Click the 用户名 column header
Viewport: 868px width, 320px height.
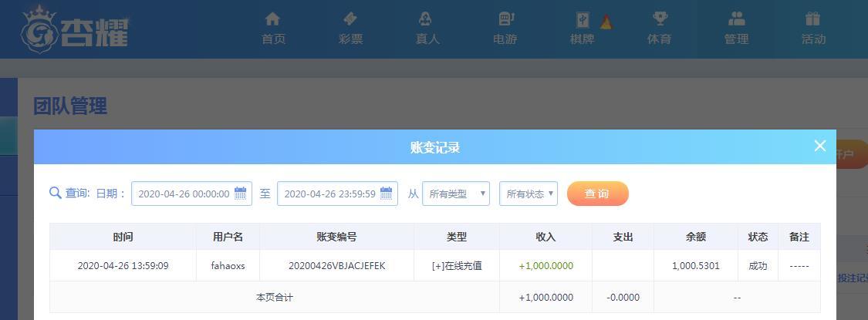[228, 237]
